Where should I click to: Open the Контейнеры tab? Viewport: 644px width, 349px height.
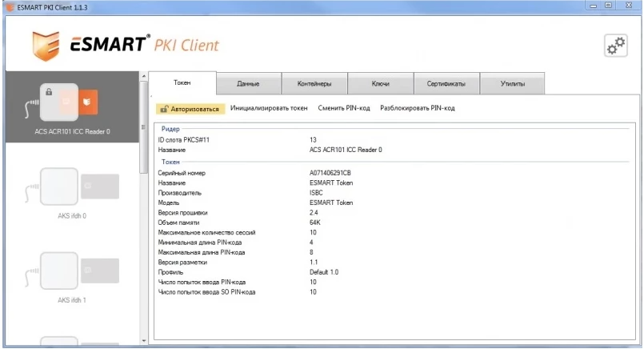pyautogui.click(x=314, y=83)
